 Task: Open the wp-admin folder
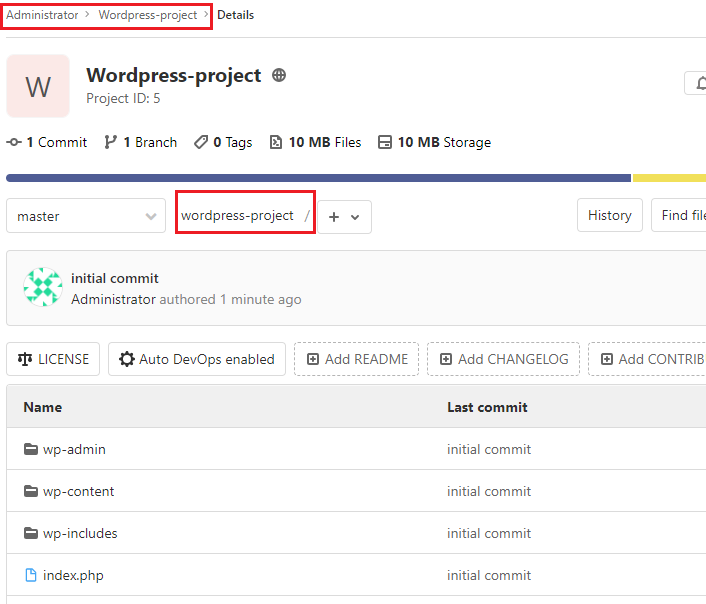coord(74,450)
